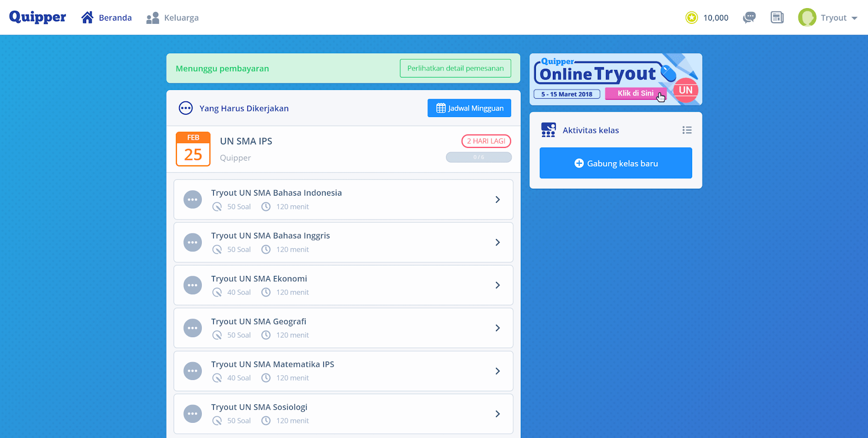
Task: Click the 0/6 progress bar
Action: (478, 157)
